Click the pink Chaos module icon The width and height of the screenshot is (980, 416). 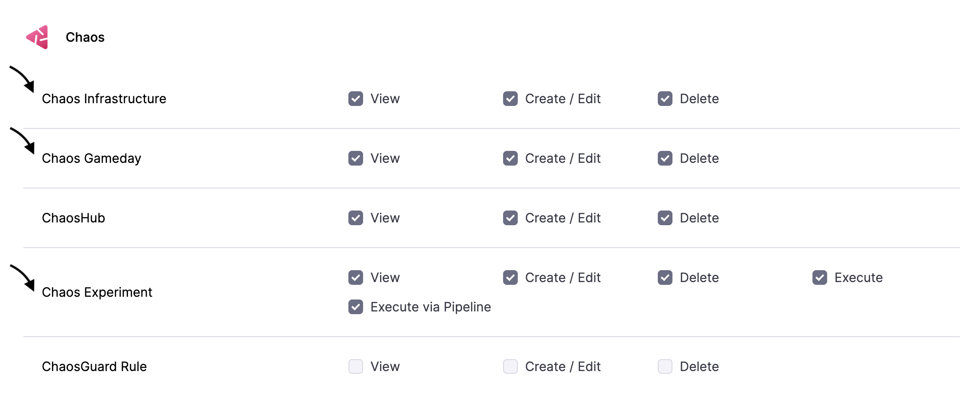pyautogui.click(x=38, y=37)
